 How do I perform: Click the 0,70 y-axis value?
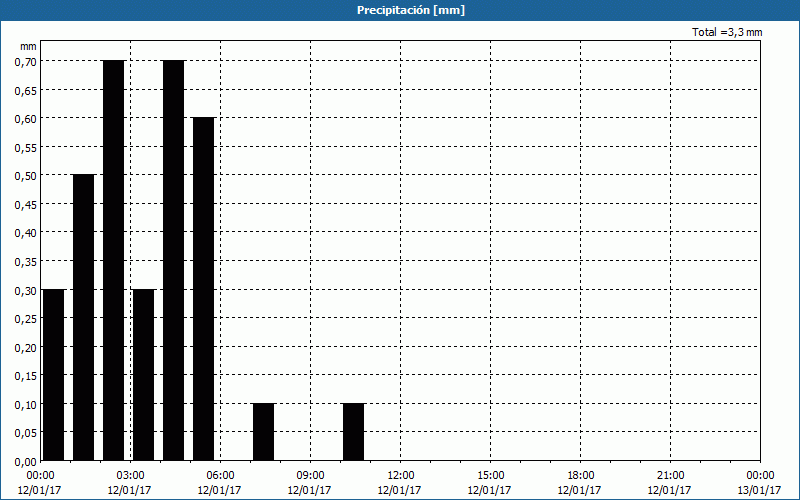click(26, 61)
